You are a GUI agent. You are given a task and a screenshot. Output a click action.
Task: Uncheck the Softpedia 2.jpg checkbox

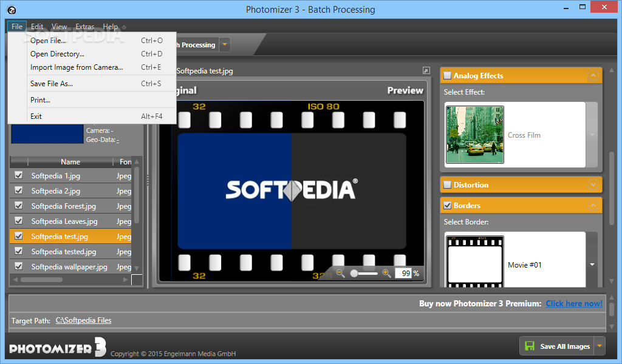(x=19, y=190)
